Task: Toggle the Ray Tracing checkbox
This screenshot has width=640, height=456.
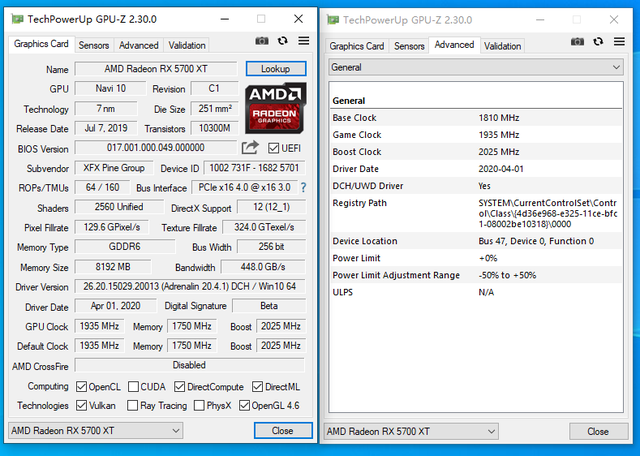Action: (x=132, y=405)
